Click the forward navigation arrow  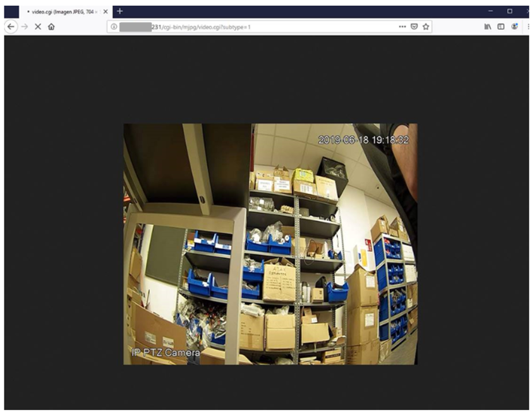click(25, 27)
